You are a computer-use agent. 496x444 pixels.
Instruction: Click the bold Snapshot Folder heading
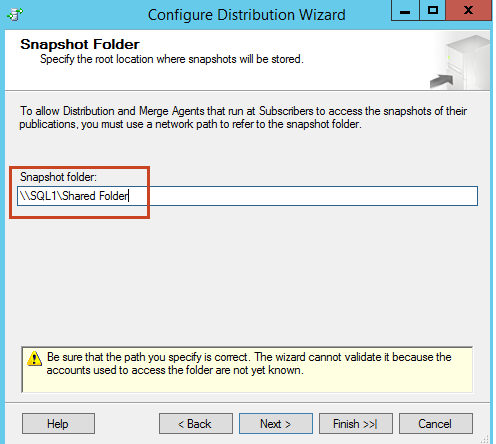[x=80, y=44]
